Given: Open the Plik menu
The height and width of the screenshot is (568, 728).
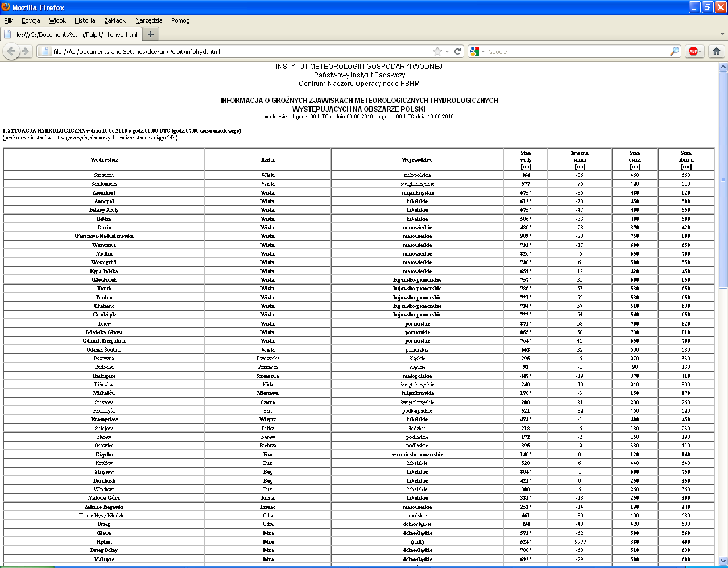Looking at the screenshot, I should 9,20.
